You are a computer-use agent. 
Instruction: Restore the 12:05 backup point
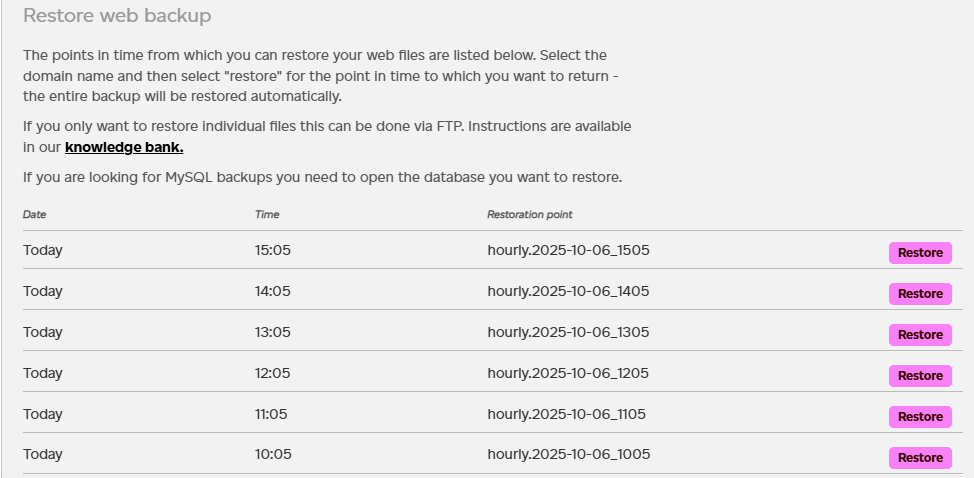click(920, 376)
